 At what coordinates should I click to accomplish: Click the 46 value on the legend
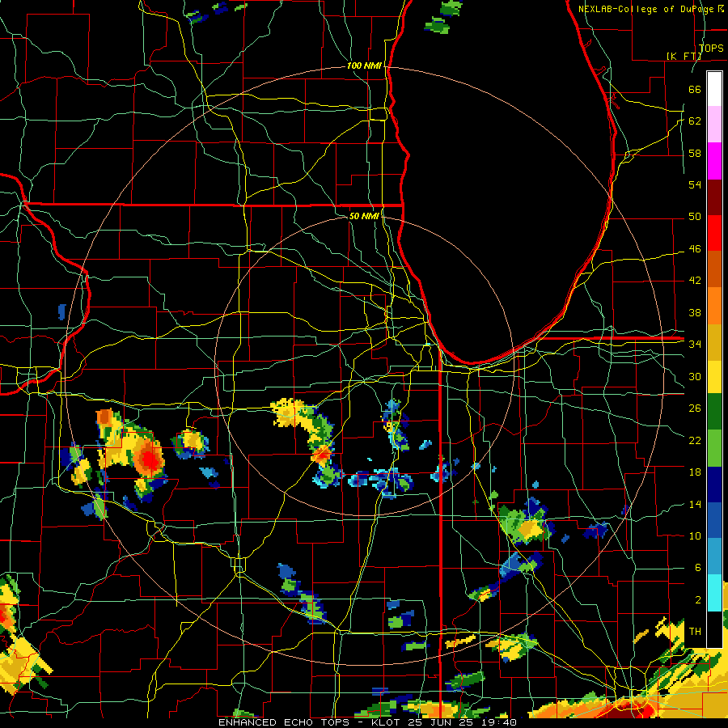pos(695,249)
